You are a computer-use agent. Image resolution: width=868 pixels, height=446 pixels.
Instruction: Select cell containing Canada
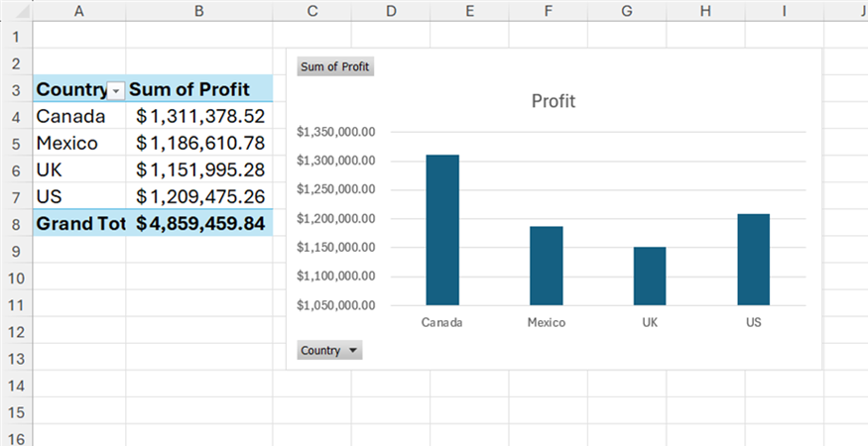pos(79,116)
